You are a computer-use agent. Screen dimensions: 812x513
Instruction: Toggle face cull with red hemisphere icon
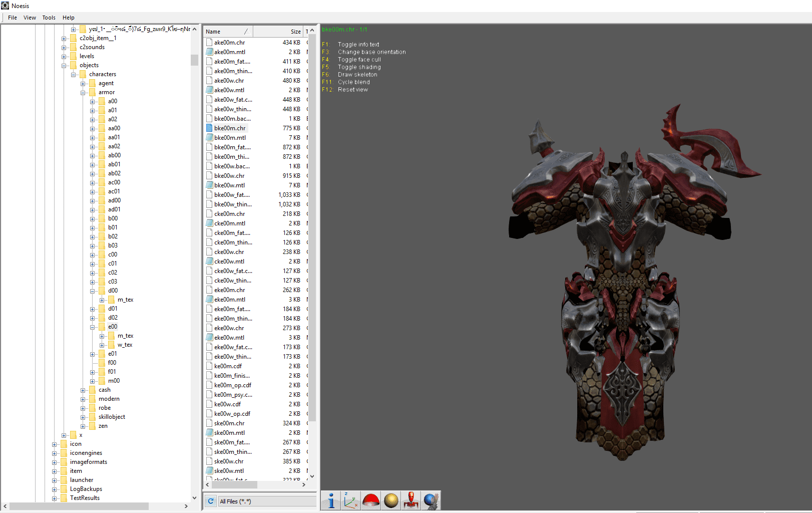click(371, 500)
